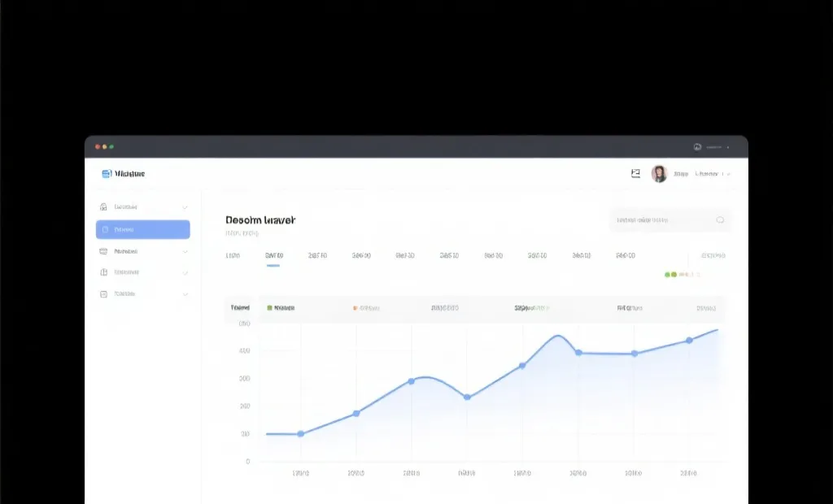Click the fourth sidebar item's icon
The height and width of the screenshot is (504, 833).
pyautogui.click(x=103, y=272)
